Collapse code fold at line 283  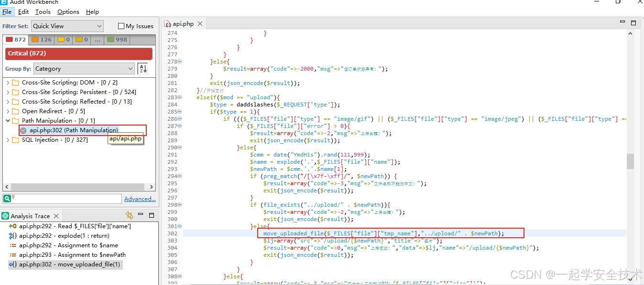click(179, 97)
